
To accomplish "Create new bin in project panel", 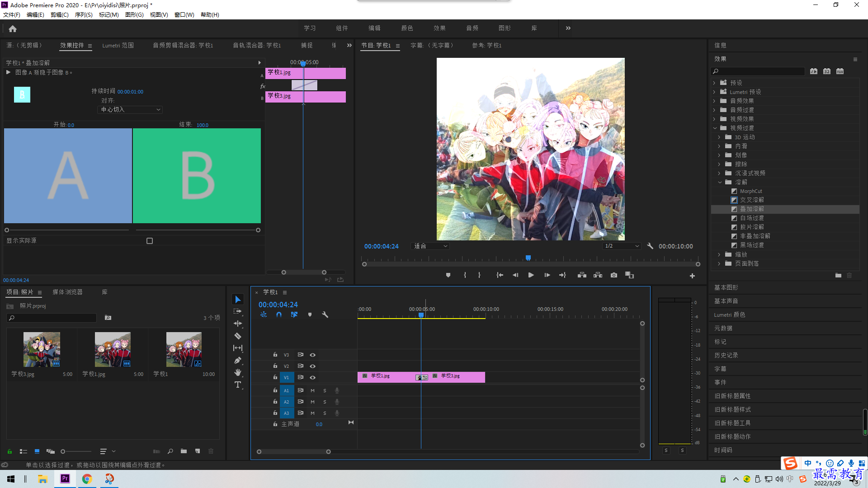I will [184, 451].
